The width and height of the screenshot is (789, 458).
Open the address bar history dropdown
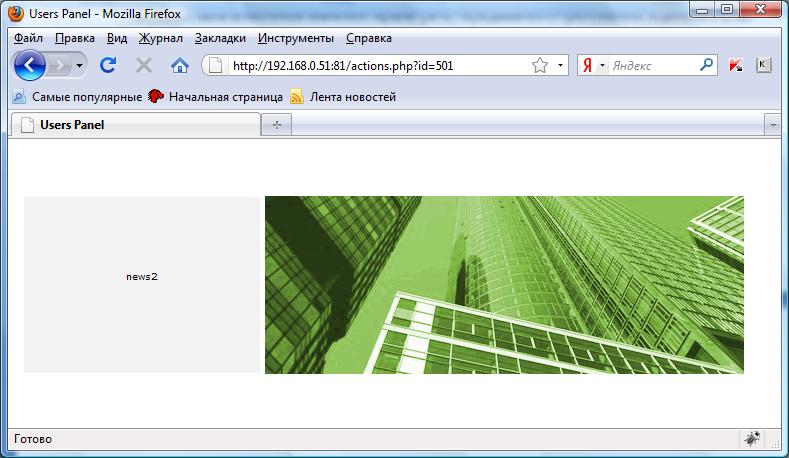click(x=560, y=65)
